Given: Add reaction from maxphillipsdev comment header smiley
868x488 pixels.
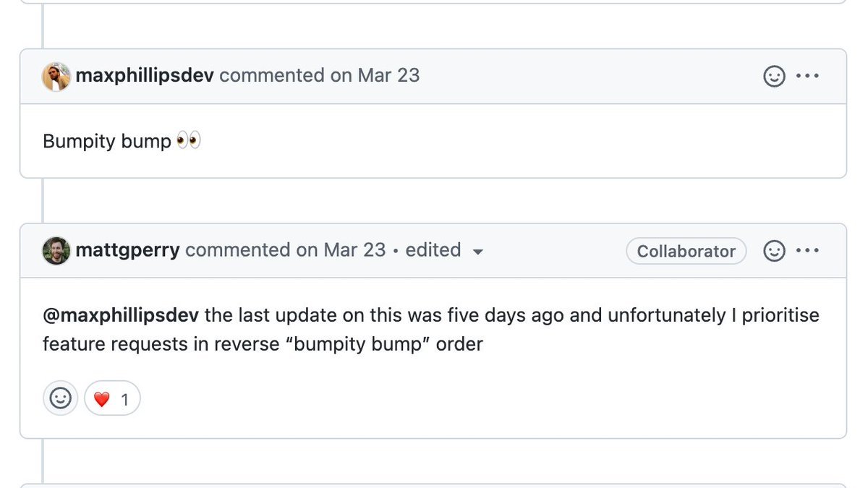Looking at the screenshot, I should [774, 76].
